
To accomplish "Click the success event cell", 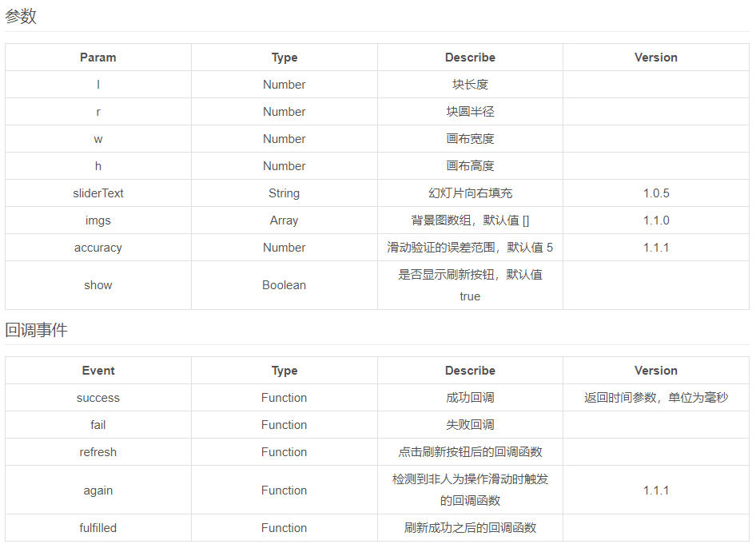I will pos(98,398).
